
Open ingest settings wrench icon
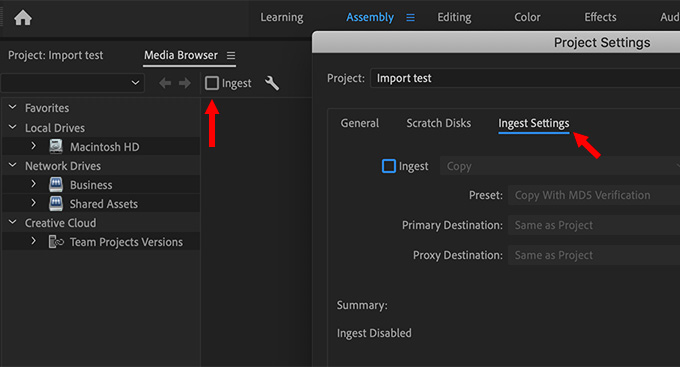(x=272, y=83)
